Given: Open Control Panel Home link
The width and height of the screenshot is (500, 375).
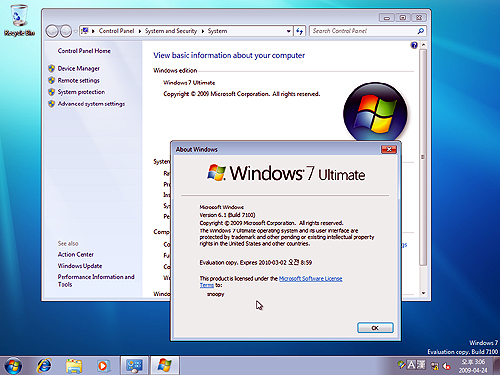Looking at the screenshot, I should (84, 51).
